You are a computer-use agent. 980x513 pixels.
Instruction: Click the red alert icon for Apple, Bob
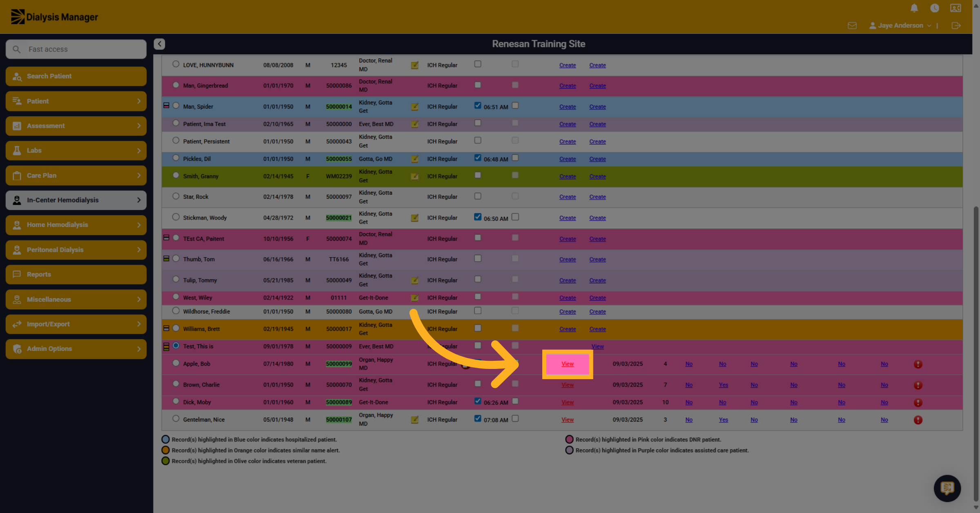tap(918, 364)
